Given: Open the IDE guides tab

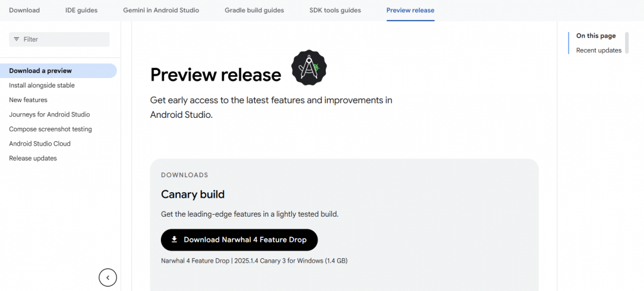Looking at the screenshot, I should pos(81,10).
